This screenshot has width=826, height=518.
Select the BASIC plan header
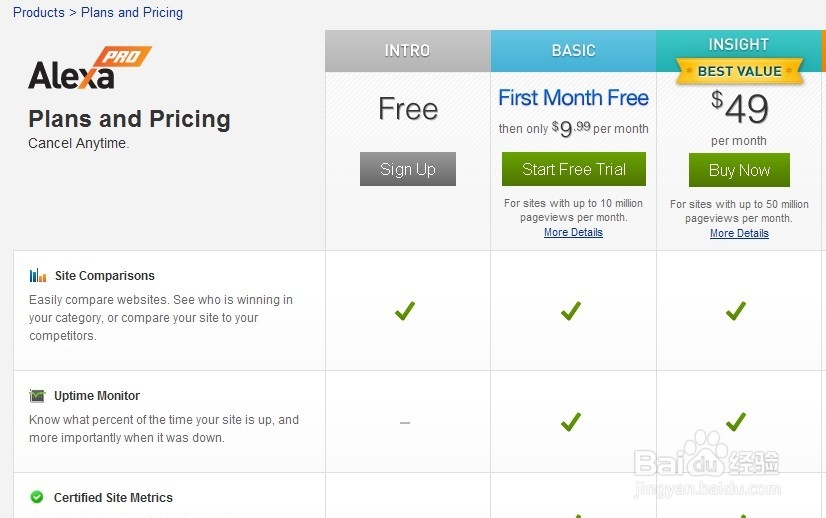(x=573, y=51)
